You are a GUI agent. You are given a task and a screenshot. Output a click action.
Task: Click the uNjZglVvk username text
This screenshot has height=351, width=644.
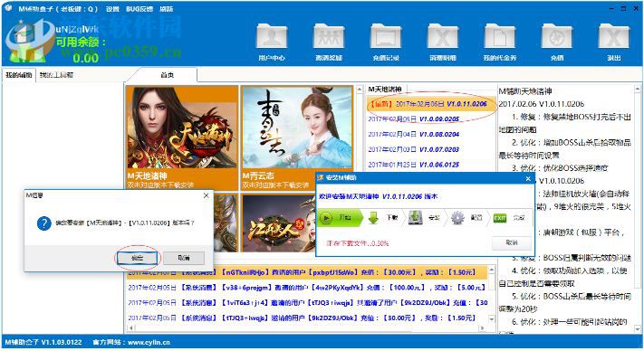77,29
